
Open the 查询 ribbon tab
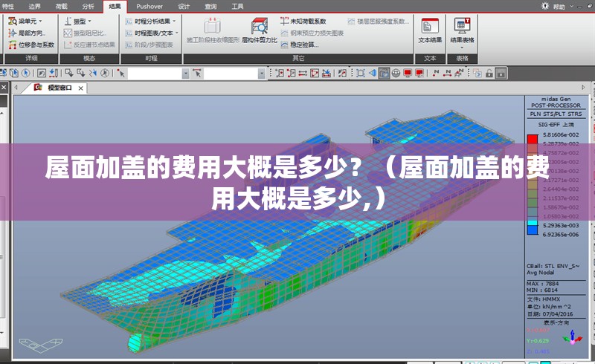click(x=210, y=6)
